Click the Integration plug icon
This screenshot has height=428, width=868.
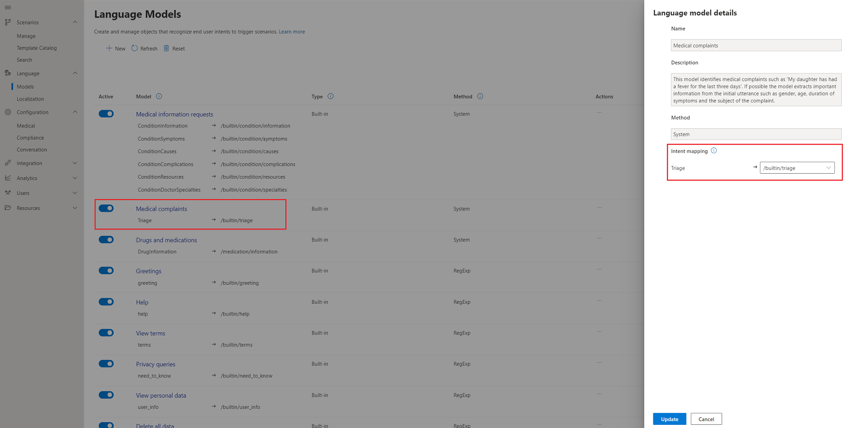(x=8, y=163)
